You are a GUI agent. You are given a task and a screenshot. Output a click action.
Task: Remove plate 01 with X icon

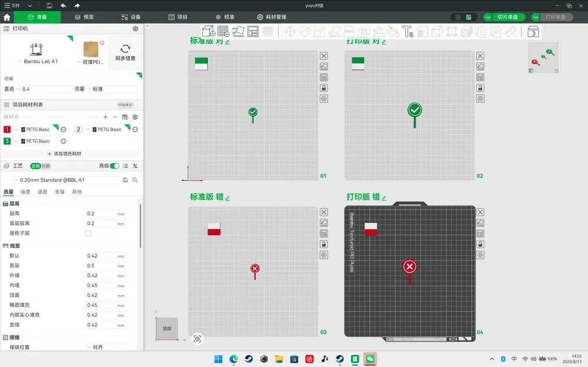pyautogui.click(x=323, y=56)
